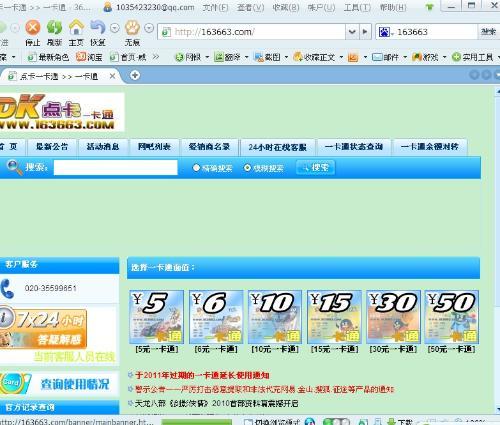Open dropdown next to the paw icon
Screen dimensions: 500x425
pos(149,28)
